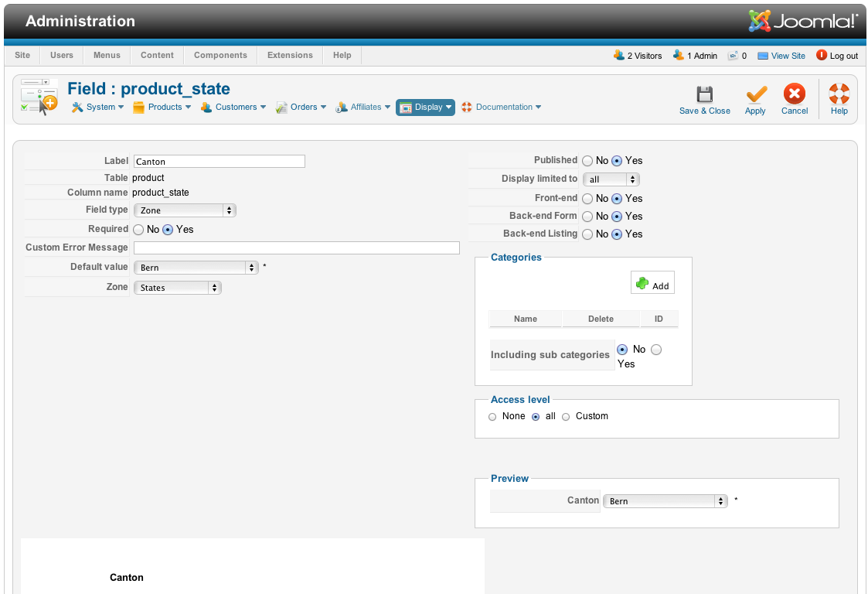Click the Documentation lifebuoy icon

point(467,107)
